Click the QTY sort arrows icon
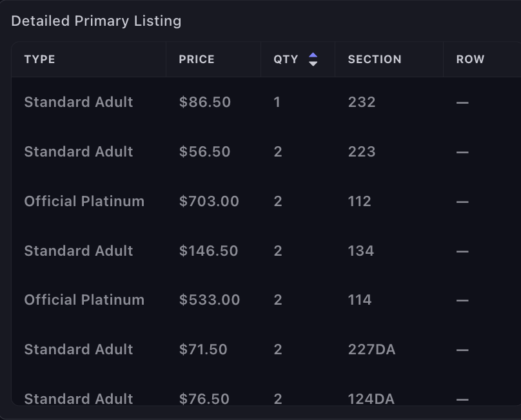This screenshot has width=521, height=420. 313,59
